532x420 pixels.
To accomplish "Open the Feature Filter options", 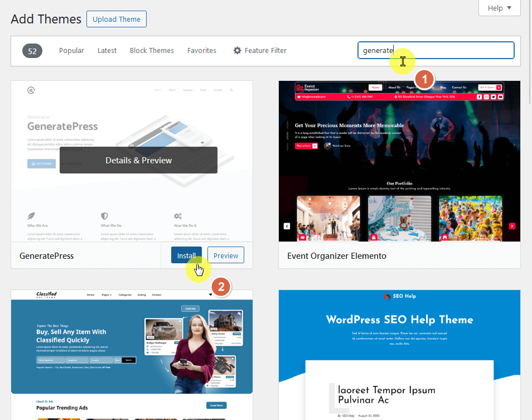I will pos(260,51).
